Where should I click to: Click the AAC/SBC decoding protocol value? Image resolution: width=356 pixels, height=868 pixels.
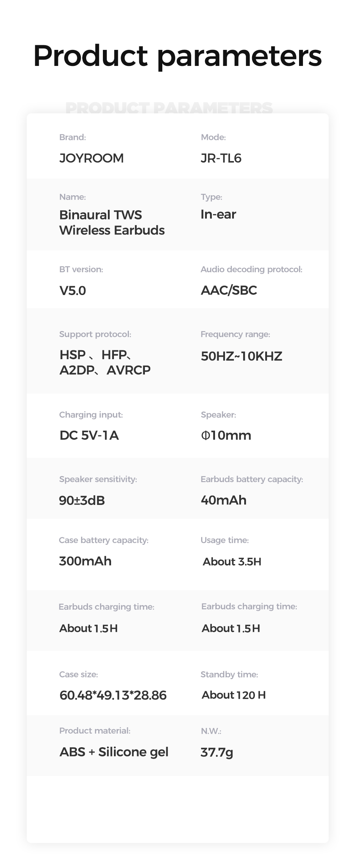click(229, 290)
